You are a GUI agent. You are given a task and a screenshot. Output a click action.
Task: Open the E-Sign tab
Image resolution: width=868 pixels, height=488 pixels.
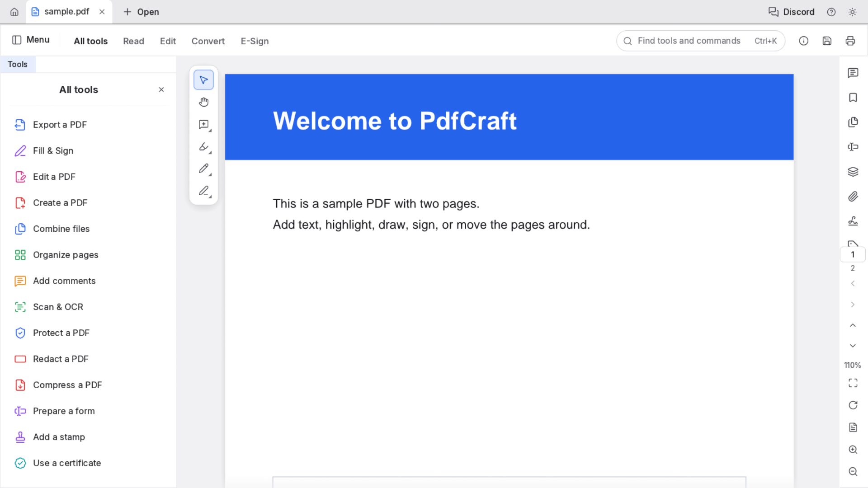coord(255,41)
